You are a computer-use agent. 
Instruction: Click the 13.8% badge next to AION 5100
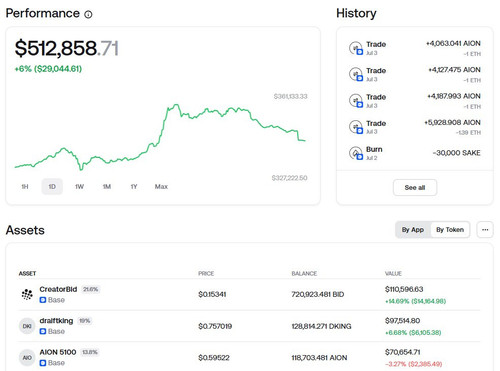[x=90, y=352]
